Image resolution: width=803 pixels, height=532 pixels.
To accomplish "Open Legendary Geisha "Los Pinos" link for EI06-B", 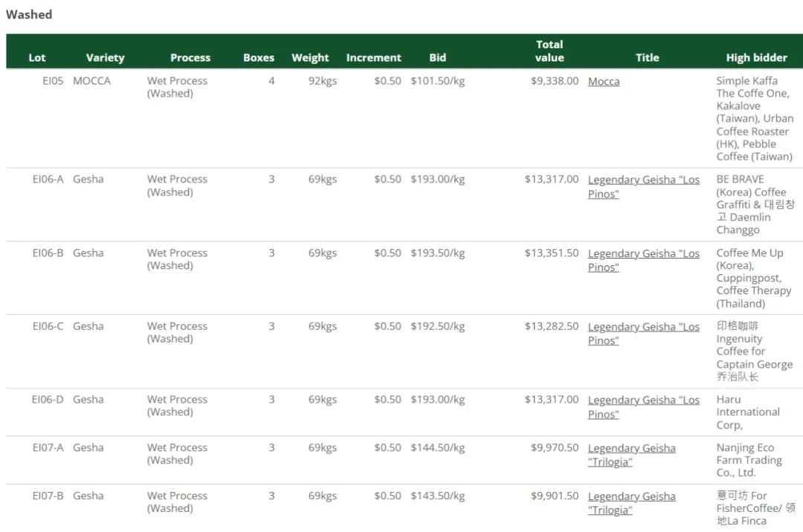I will point(644,260).
